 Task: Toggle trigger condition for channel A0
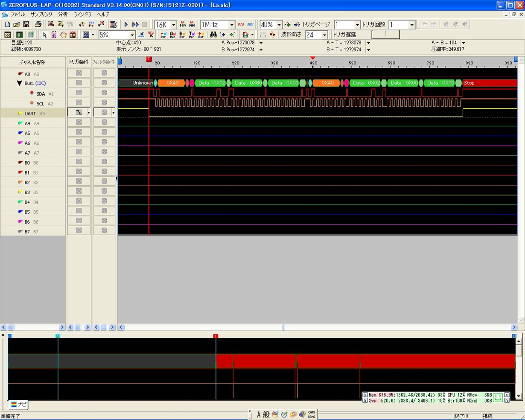point(79,73)
